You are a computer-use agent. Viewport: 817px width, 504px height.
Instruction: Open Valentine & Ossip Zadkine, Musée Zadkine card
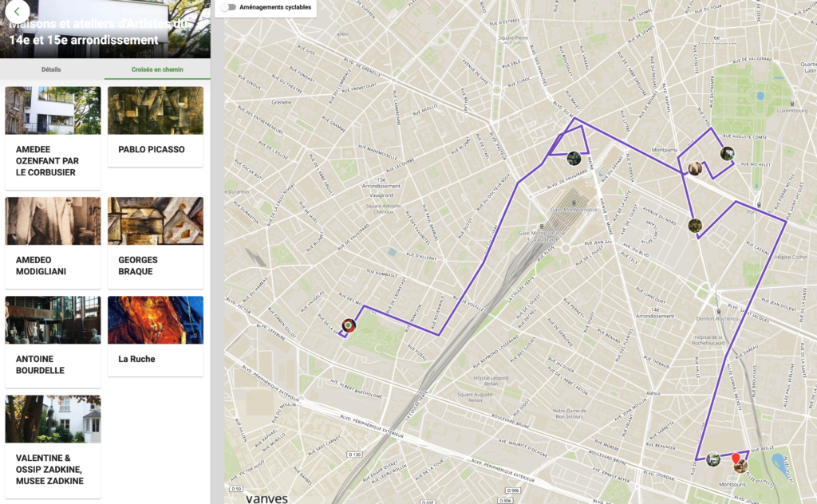(x=53, y=447)
